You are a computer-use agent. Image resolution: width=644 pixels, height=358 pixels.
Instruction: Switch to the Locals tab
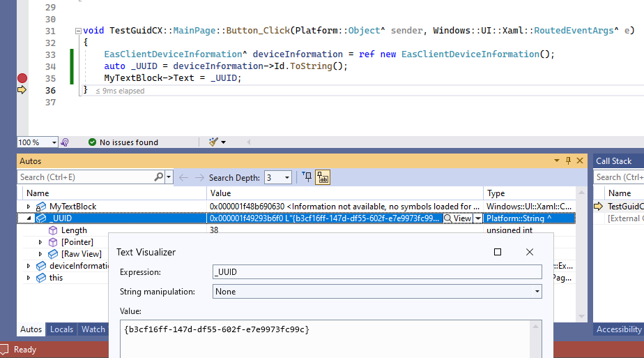pyautogui.click(x=61, y=329)
